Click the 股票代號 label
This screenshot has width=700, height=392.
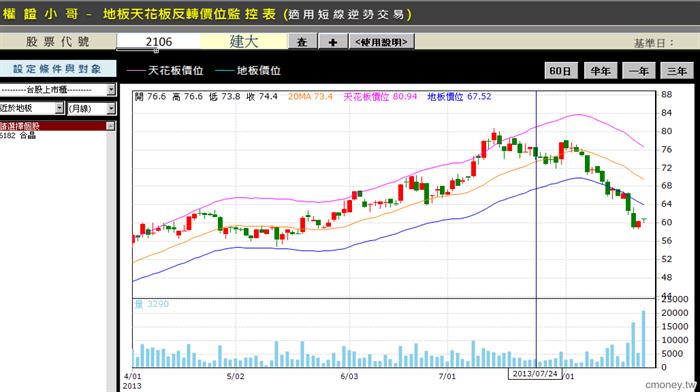click(x=58, y=42)
